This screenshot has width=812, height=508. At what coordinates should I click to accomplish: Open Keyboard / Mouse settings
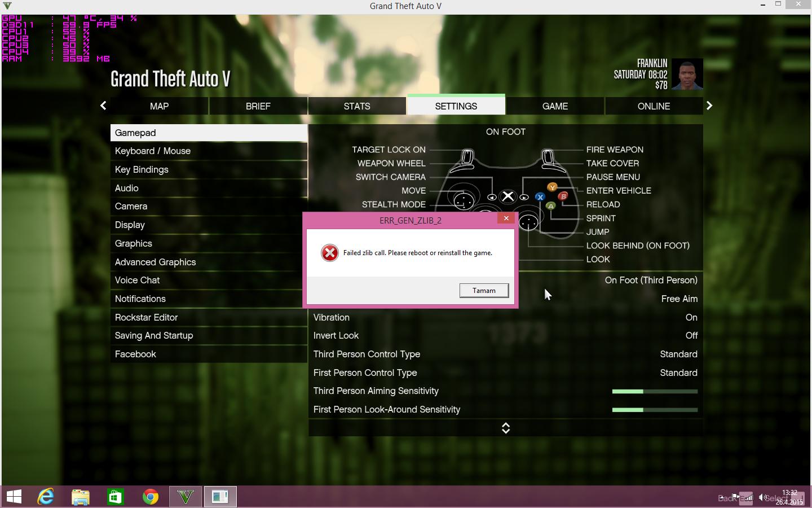click(x=209, y=151)
